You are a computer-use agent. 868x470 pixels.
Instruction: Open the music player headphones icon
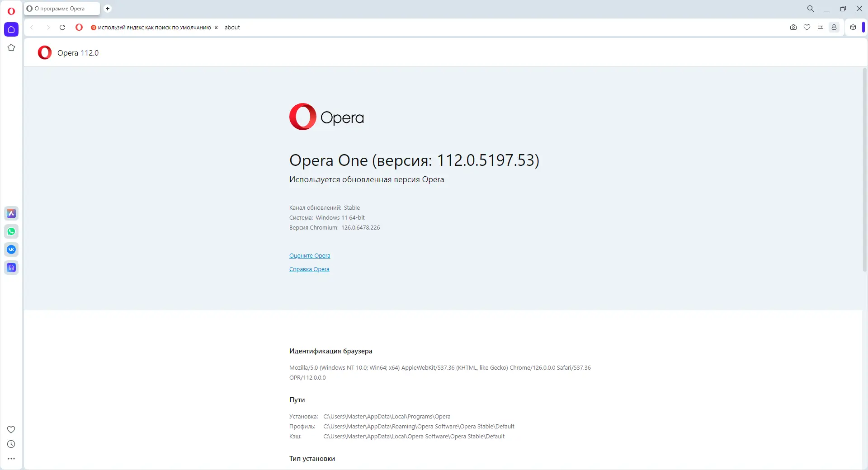pyautogui.click(x=11, y=268)
